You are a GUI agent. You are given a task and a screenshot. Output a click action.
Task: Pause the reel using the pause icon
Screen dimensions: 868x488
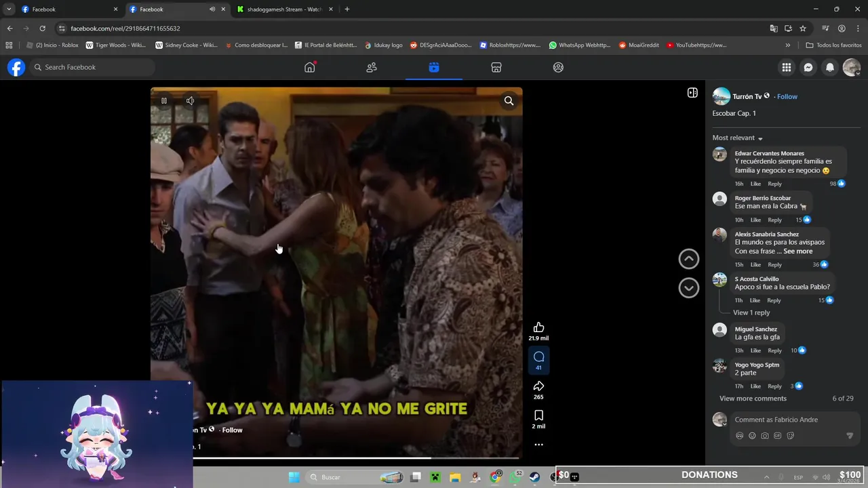(163, 101)
